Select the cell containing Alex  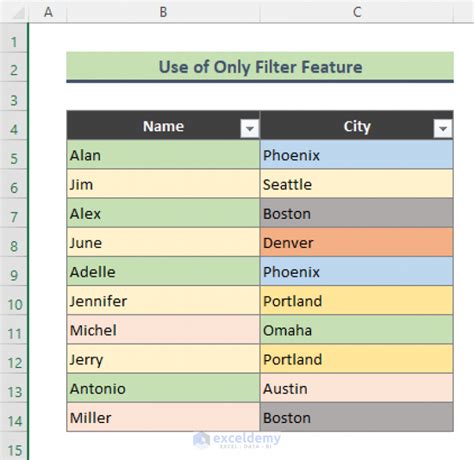[x=163, y=213]
